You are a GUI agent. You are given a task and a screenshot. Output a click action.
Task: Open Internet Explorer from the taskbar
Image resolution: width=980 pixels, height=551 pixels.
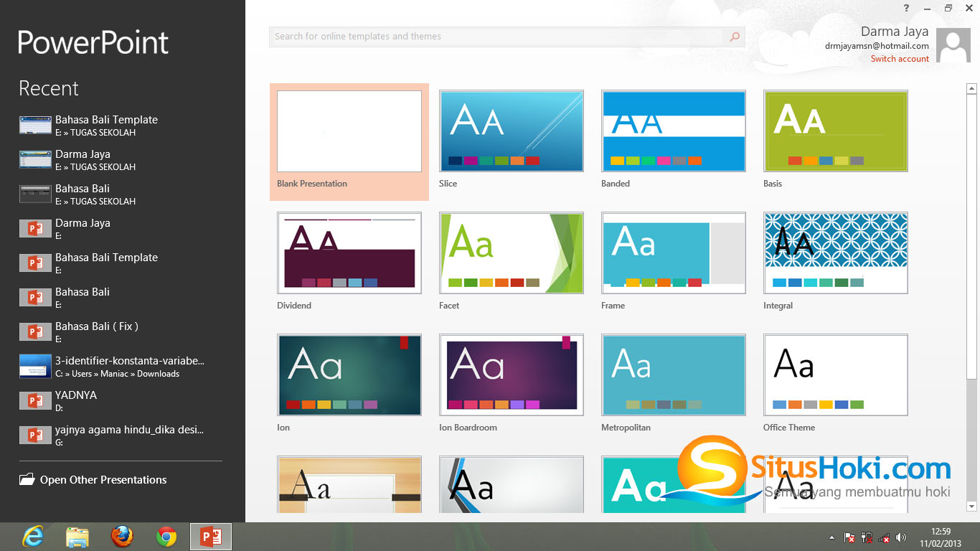(33, 537)
